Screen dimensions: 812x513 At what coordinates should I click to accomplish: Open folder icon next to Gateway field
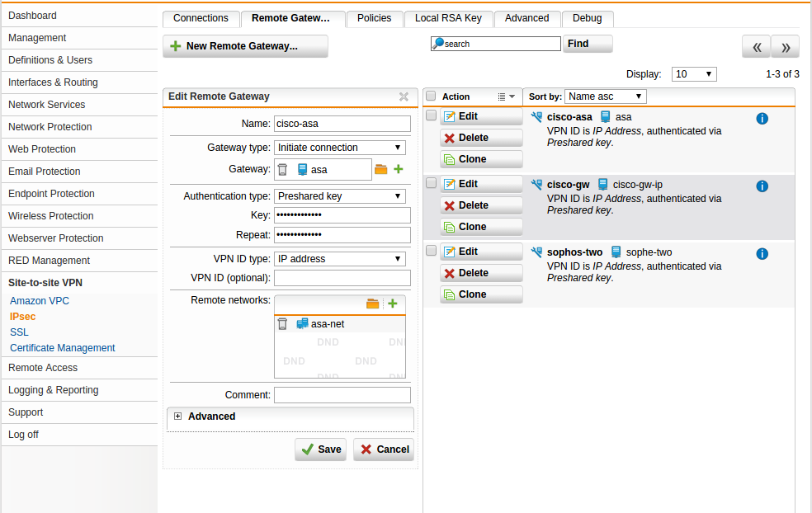point(380,169)
